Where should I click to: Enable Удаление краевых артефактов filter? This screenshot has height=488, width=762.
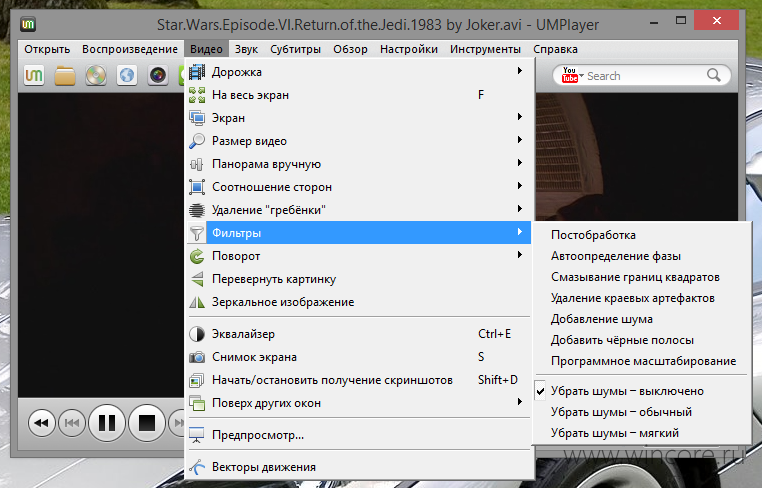tap(641, 298)
